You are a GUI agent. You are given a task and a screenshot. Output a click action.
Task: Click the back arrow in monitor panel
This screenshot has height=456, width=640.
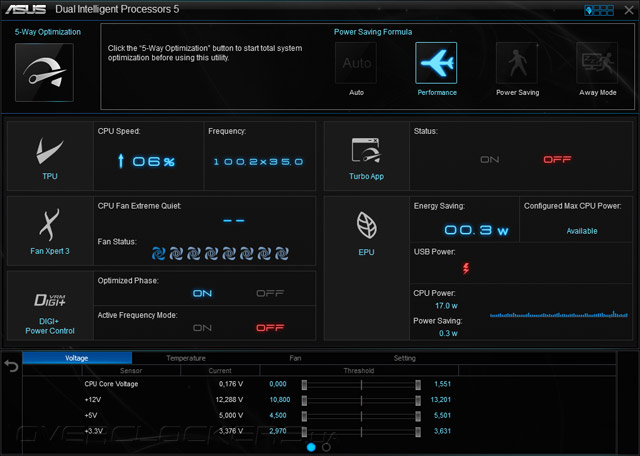click(11, 366)
